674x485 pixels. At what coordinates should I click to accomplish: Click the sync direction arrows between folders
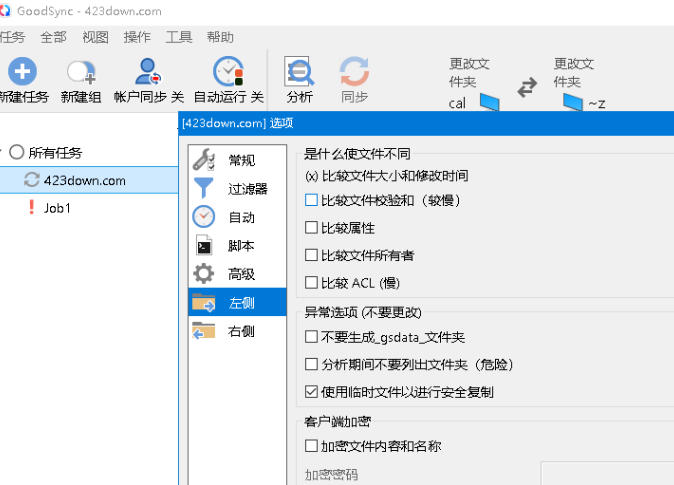(527, 87)
